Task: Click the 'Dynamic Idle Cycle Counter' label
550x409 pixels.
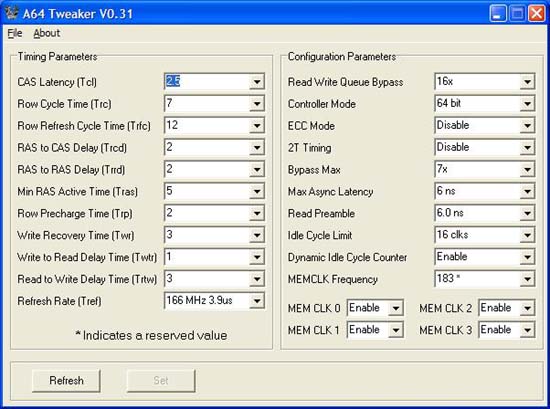Action: click(x=347, y=257)
